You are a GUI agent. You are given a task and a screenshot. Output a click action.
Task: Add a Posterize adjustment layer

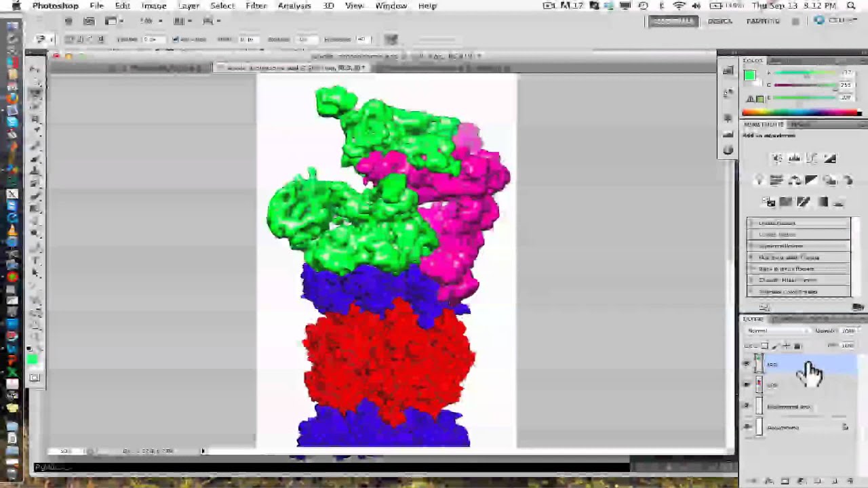[786, 202]
